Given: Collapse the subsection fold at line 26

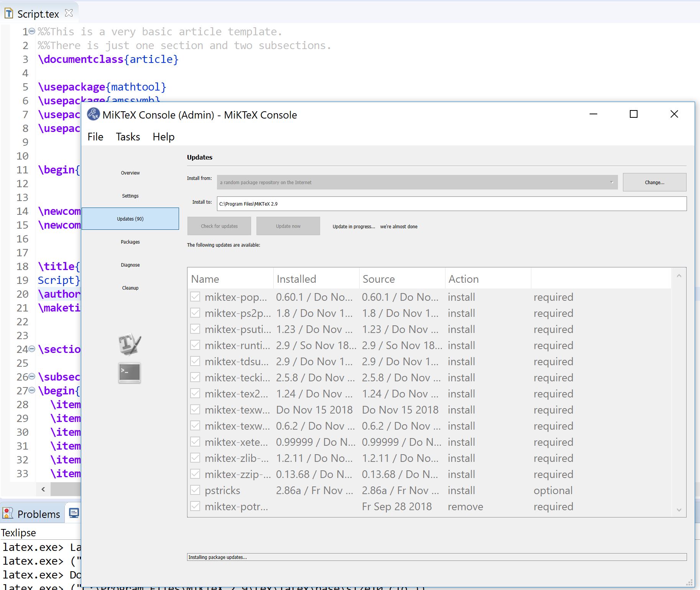Looking at the screenshot, I should pyautogui.click(x=31, y=376).
